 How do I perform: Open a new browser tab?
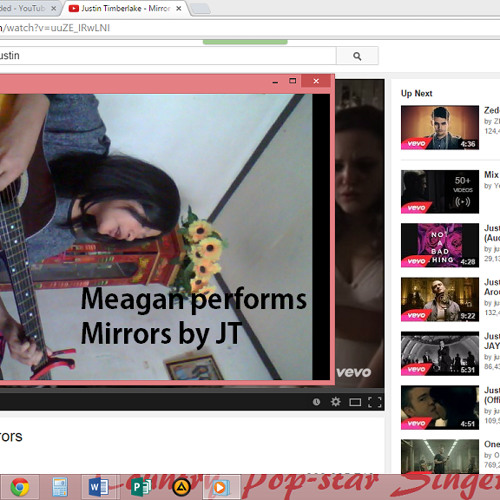pyautogui.click(x=200, y=9)
